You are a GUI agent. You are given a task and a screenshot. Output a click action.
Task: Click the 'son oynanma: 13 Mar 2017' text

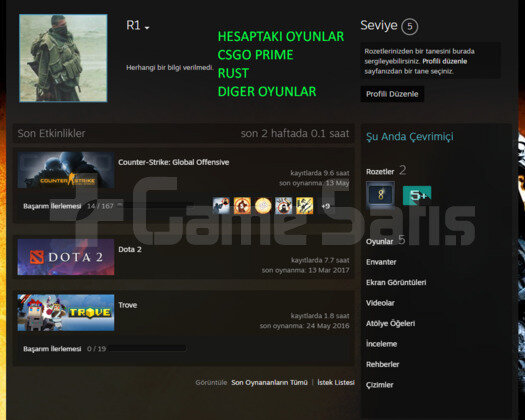[305, 270]
